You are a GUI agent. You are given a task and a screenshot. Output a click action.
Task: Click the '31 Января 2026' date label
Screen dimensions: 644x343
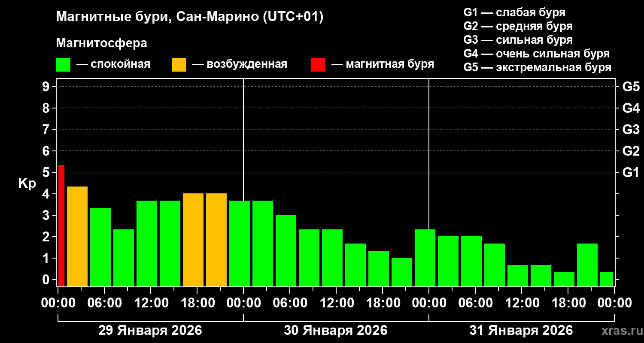coord(521,331)
